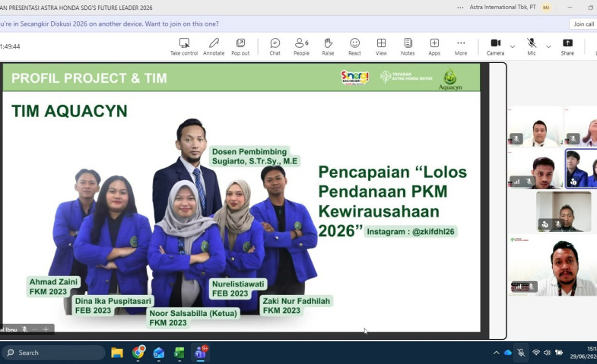Click the presenter's muted mic icon
The width and height of the screenshot is (597, 364).
(25, 329)
